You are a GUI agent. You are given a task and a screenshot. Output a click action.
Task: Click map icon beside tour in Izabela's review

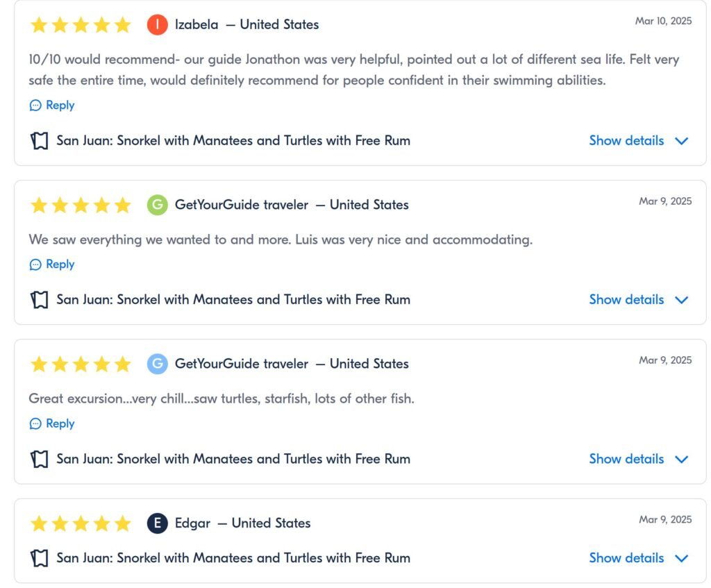40,140
